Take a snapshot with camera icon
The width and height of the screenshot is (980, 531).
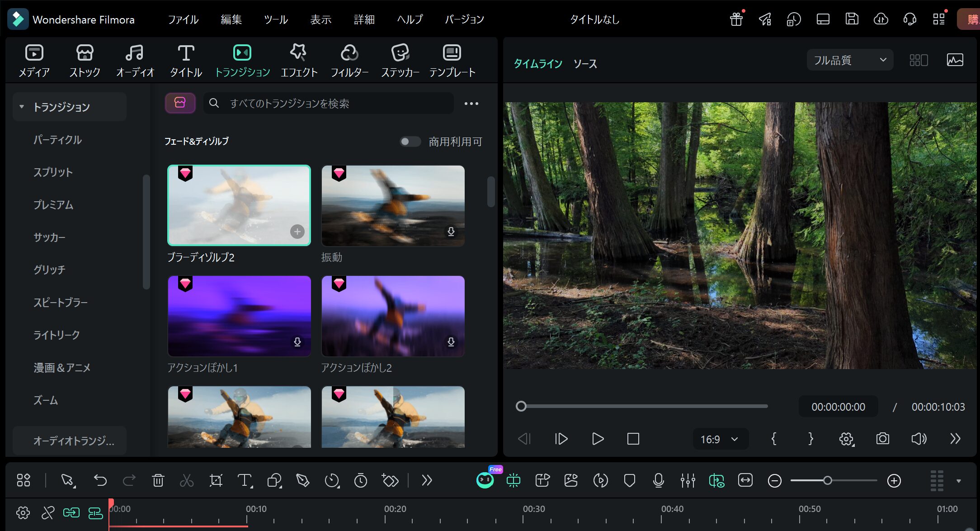pos(882,439)
